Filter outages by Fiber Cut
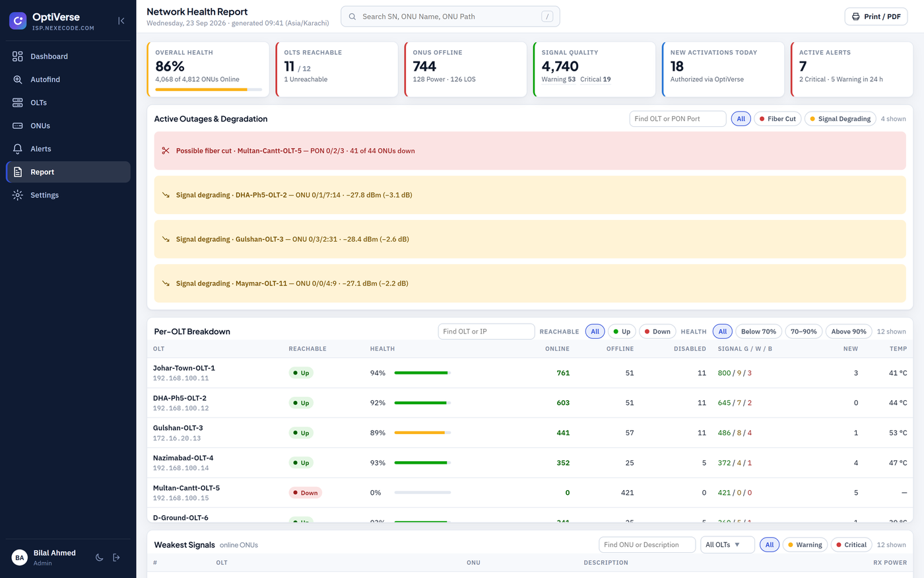 click(x=777, y=119)
